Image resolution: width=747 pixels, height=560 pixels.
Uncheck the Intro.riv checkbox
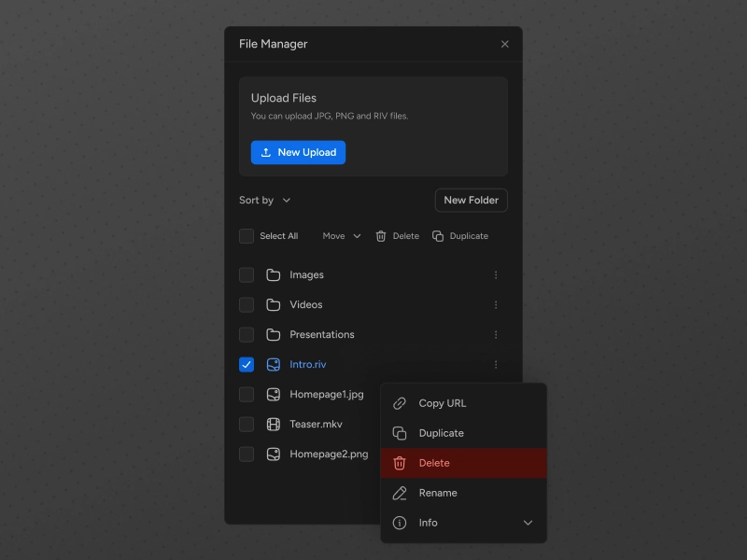pyautogui.click(x=247, y=365)
